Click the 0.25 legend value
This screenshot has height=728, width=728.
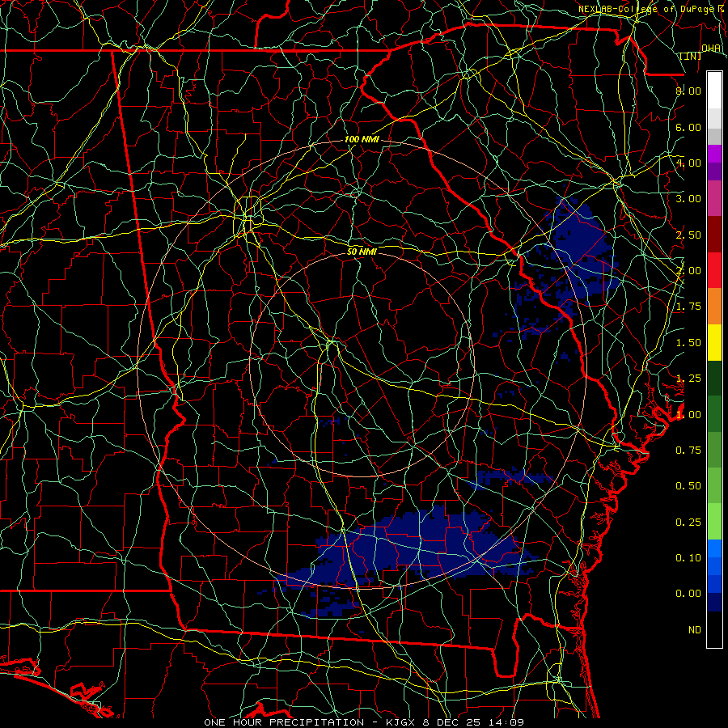(x=688, y=523)
